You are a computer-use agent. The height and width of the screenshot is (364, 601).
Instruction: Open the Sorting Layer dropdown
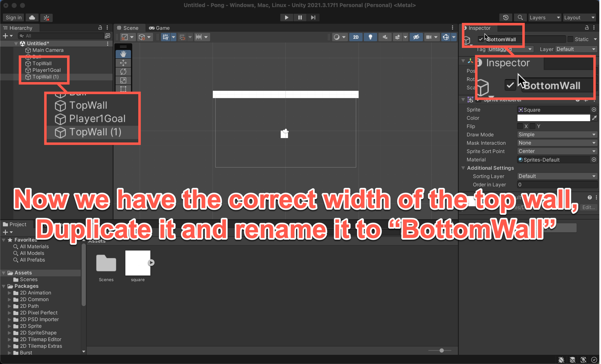coord(557,176)
